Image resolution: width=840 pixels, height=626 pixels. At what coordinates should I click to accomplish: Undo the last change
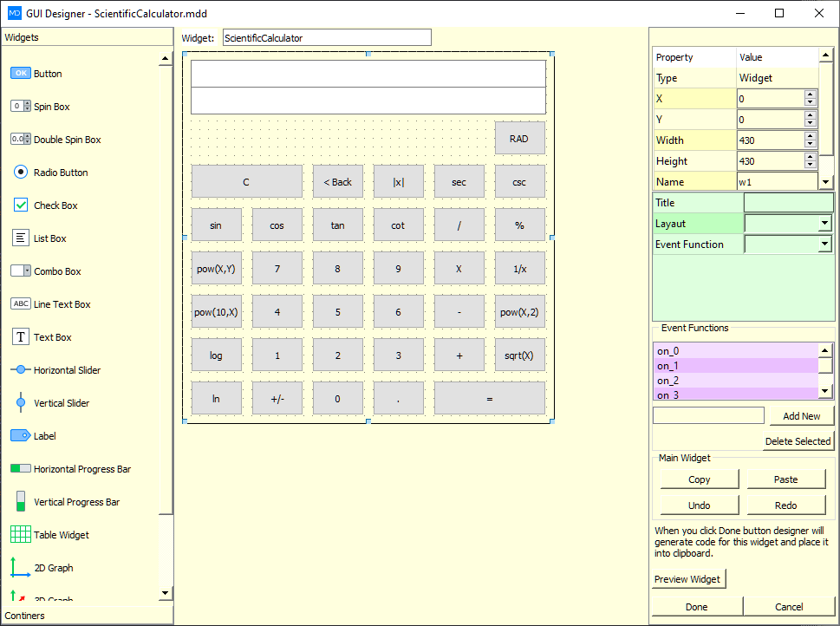(699, 505)
